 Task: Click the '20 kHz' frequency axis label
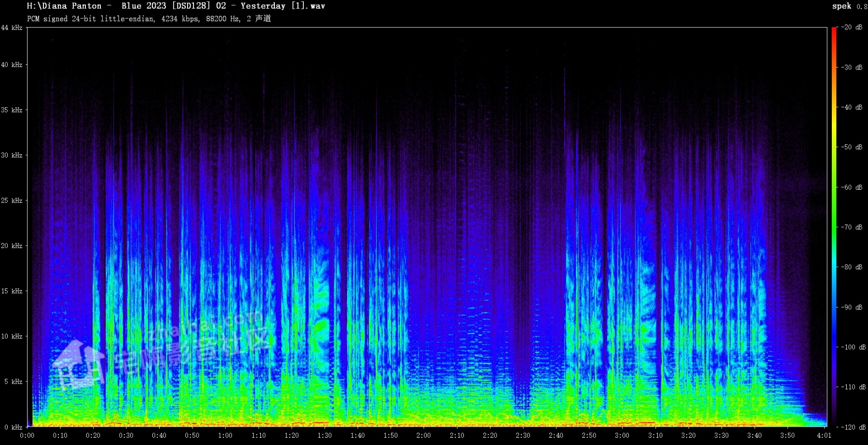(x=12, y=246)
